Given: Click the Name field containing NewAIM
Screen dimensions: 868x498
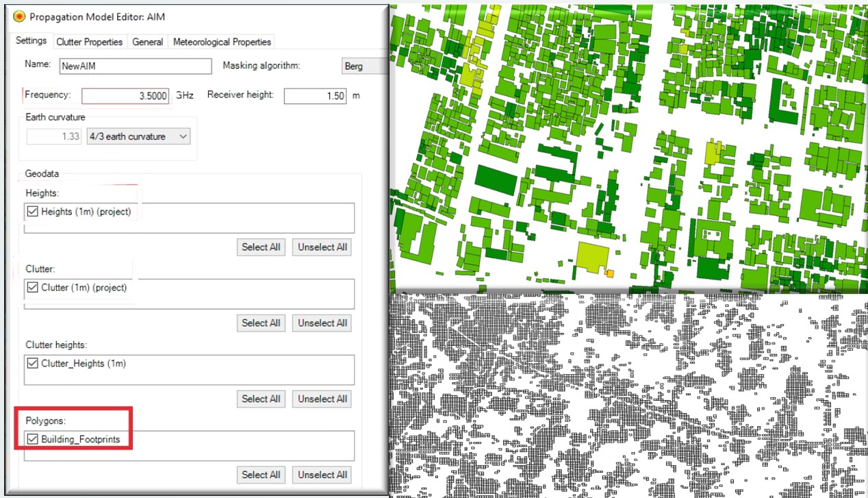Looking at the screenshot, I should coord(134,66).
